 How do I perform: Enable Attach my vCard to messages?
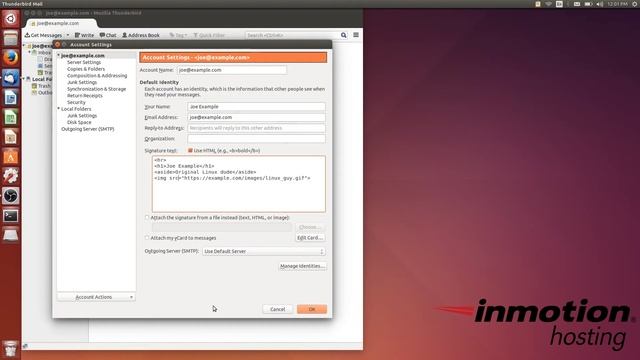tap(147, 238)
